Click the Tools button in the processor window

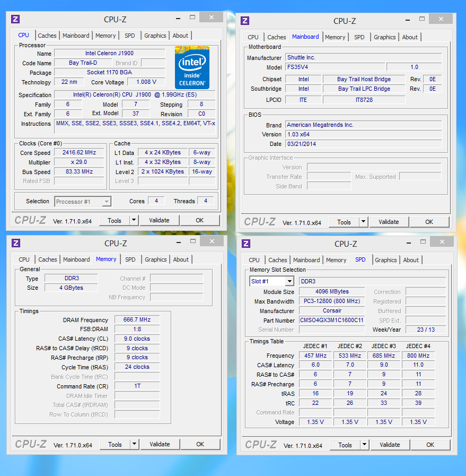(x=115, y=220)
